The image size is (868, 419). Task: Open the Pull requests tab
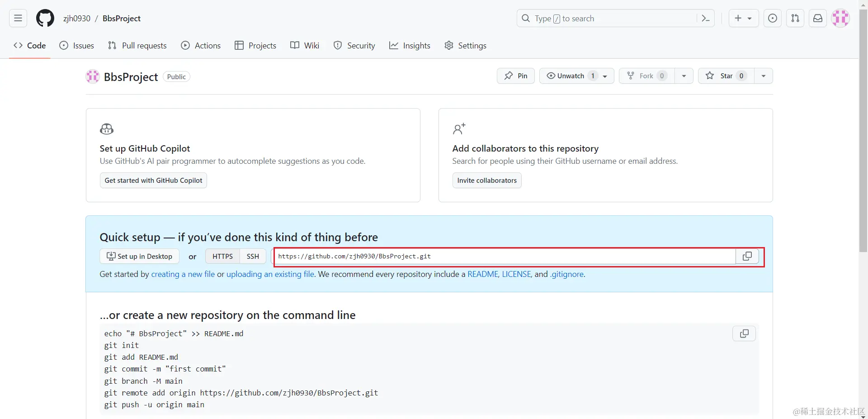(x=137, y=46)
